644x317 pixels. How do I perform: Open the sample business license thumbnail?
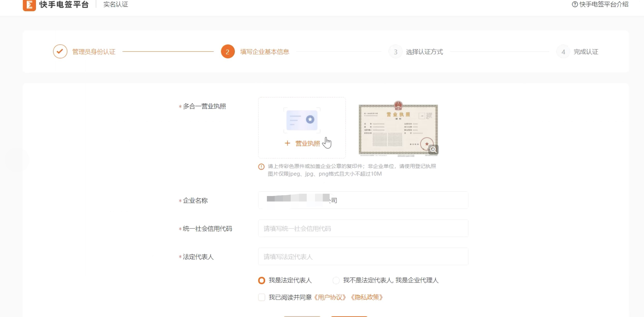(x=398, y=129)
